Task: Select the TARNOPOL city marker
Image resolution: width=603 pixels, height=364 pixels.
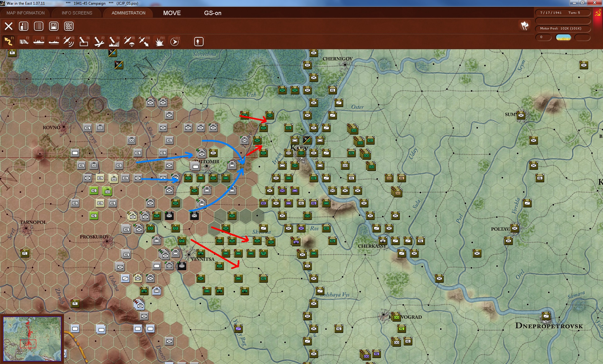Action: click(x=26, y=228)
